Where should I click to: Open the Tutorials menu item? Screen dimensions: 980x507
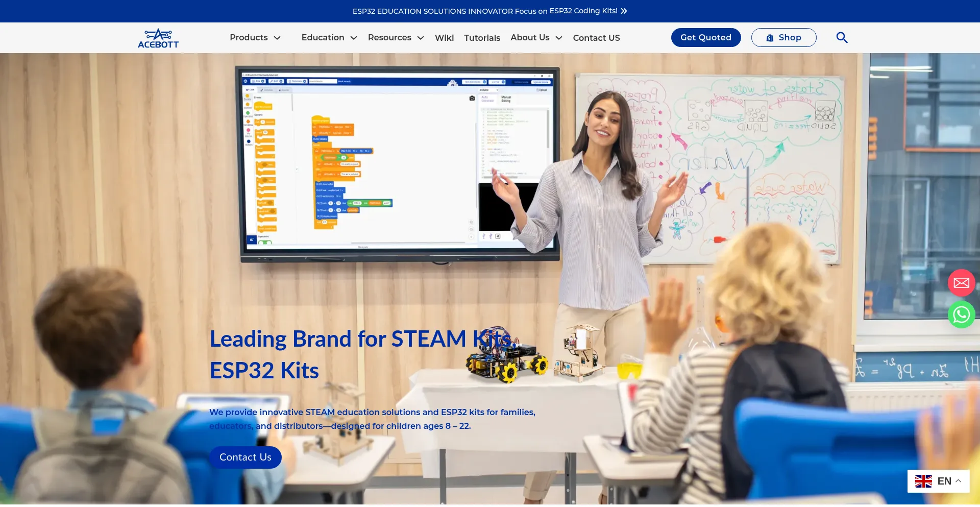click(x=482, y=38)
